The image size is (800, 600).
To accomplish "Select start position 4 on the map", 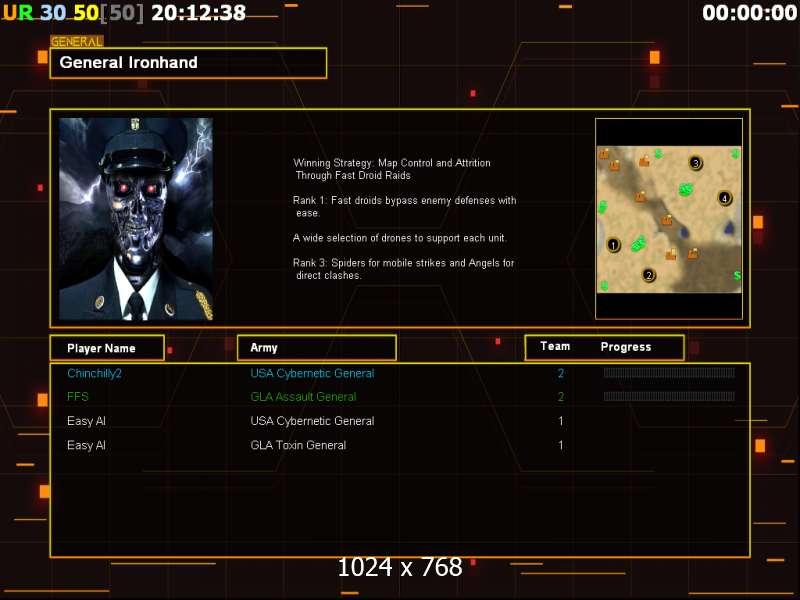I will pos(724,198).
